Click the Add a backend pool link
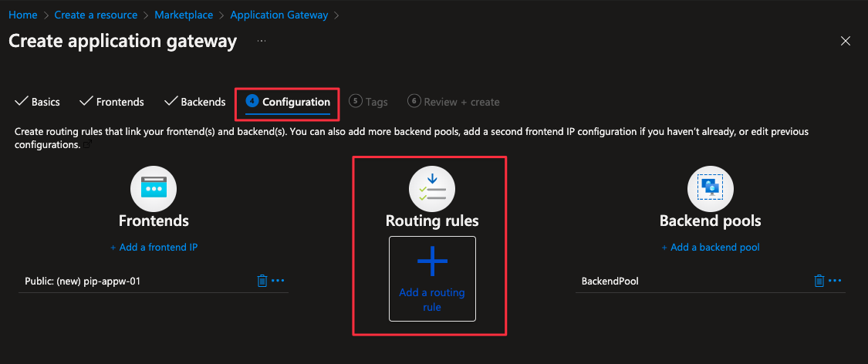The height and width of the screenshot is (364, 868). point(711,248)
